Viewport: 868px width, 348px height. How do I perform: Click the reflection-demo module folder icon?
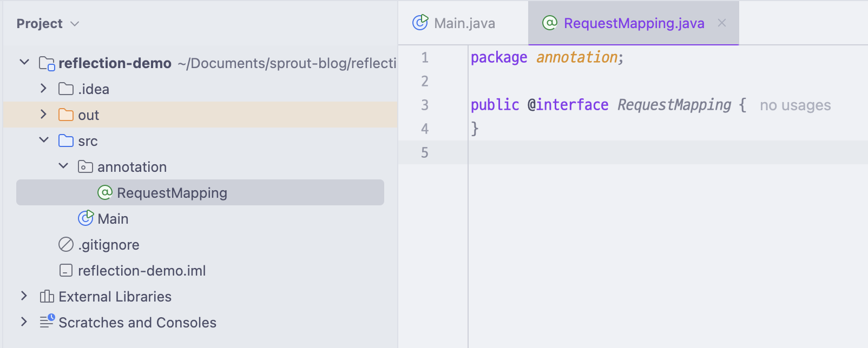(x=47, y=63)
